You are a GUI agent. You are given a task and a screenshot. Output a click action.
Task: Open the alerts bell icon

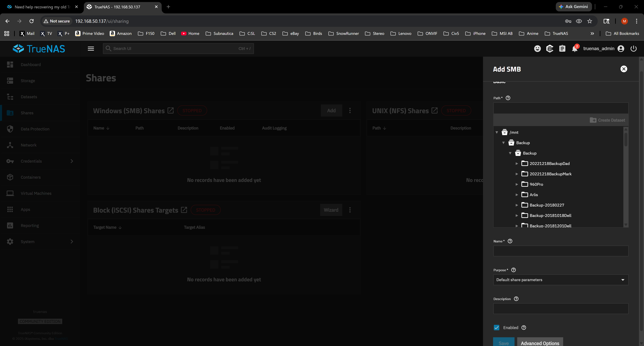pos(575,49)
